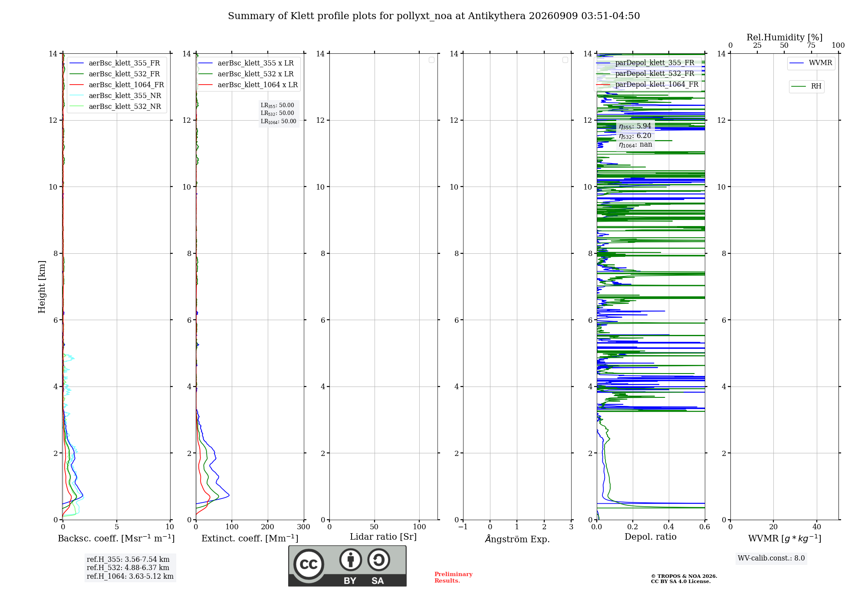Viewport: 868px width, 590px height.
Task: Click the ref.H_532: 4.88-6.37 km text
Action: click(128, 568)
